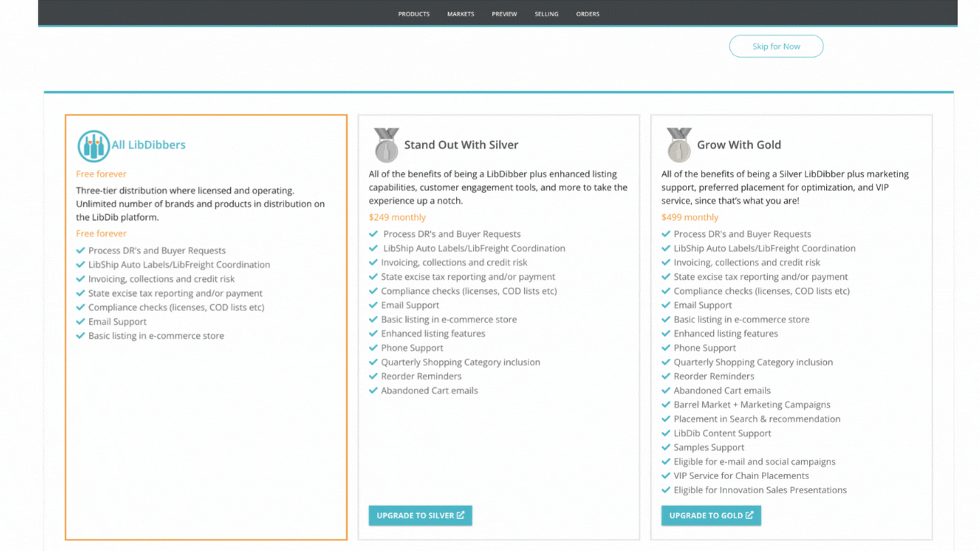This screenshot has width=980, height=551.
Task: Switch to the SELLING tab
Action: [x=546, y=14]
